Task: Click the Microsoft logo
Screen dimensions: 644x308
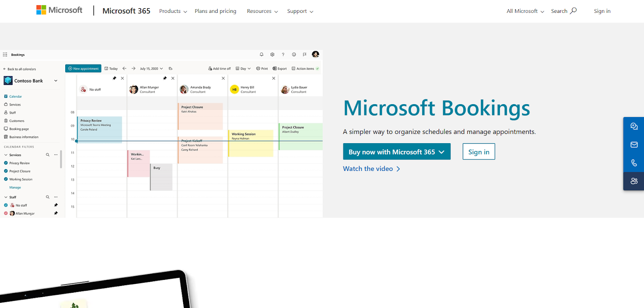Action: 59,10
